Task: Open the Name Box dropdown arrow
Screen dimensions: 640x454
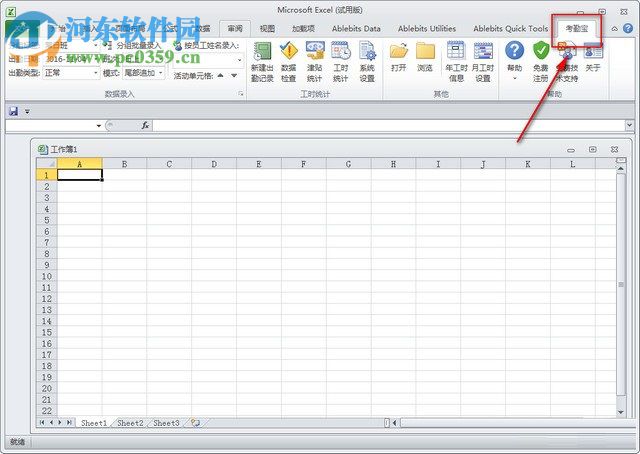Action: 98,125
